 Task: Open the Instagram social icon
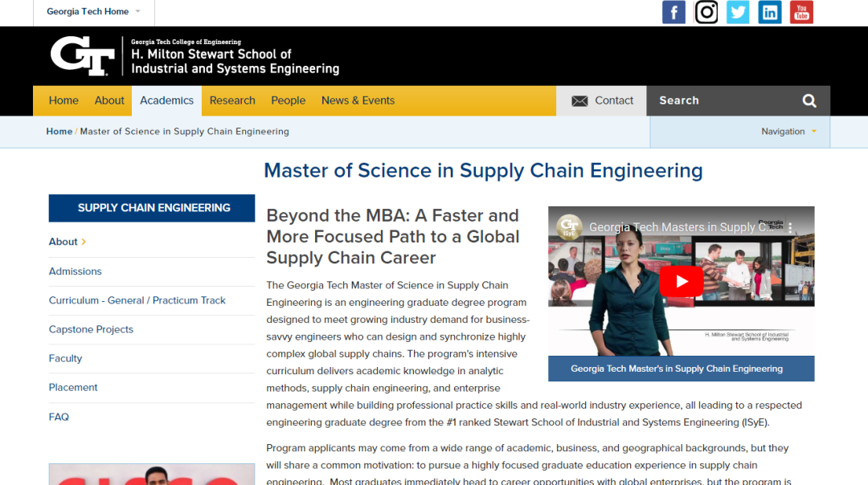[706, 12]
